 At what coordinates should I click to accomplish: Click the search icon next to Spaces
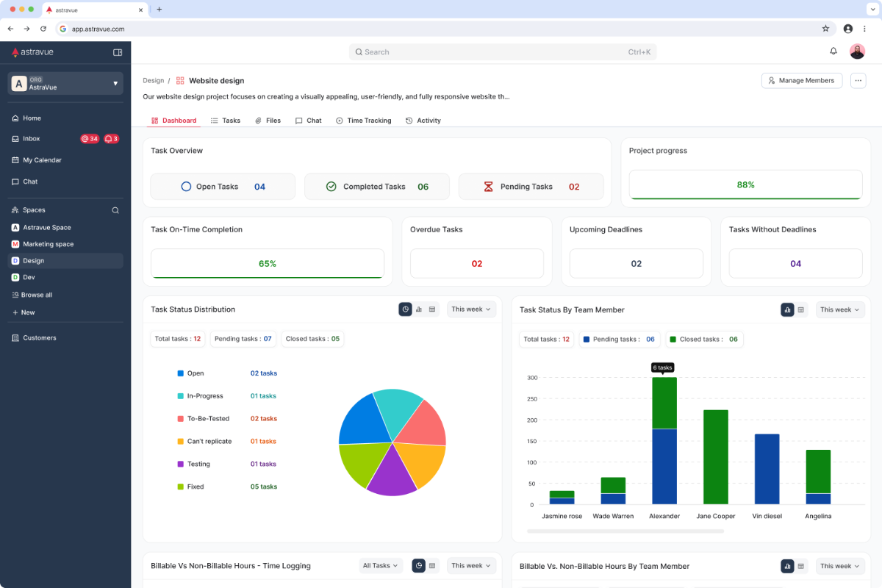pos(115,210)
